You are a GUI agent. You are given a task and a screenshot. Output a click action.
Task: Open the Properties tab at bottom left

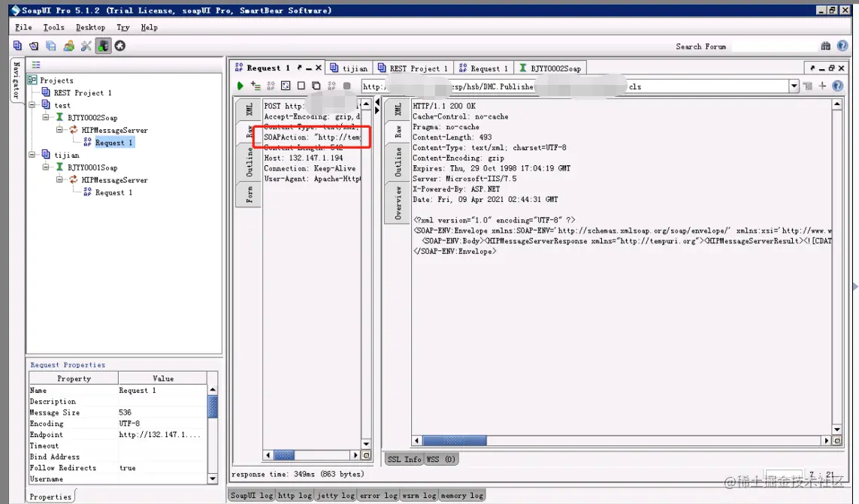pos(50,496)
